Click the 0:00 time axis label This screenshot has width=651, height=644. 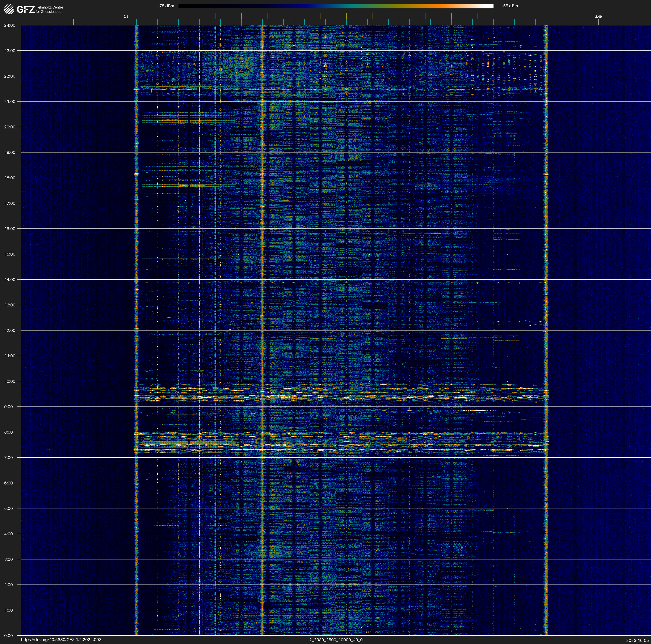click(x=8, y=636)
